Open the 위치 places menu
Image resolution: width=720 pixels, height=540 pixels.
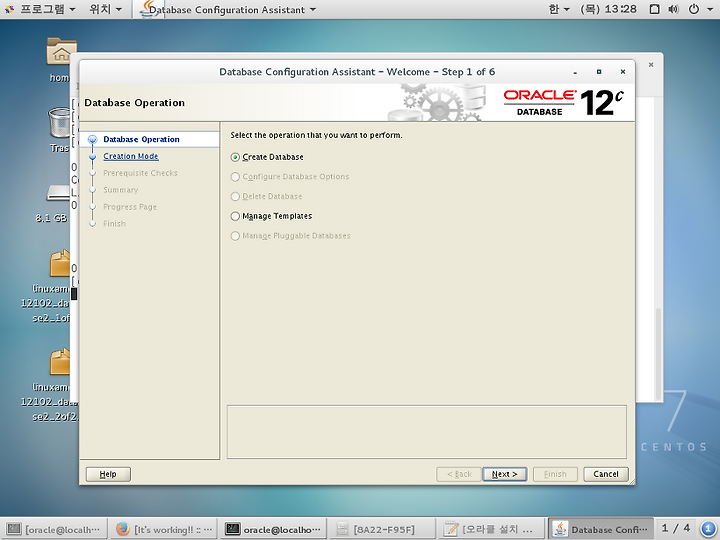point(106,9)
